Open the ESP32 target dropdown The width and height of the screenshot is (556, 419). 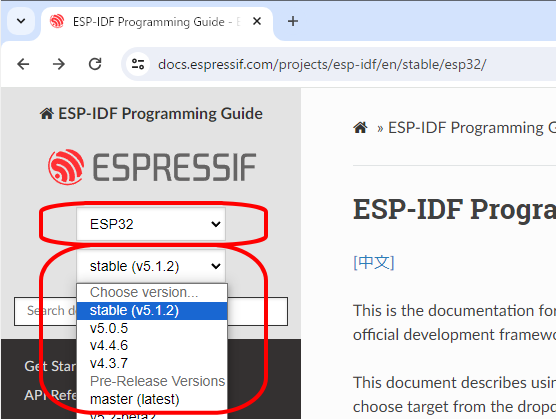coord(151,224)
